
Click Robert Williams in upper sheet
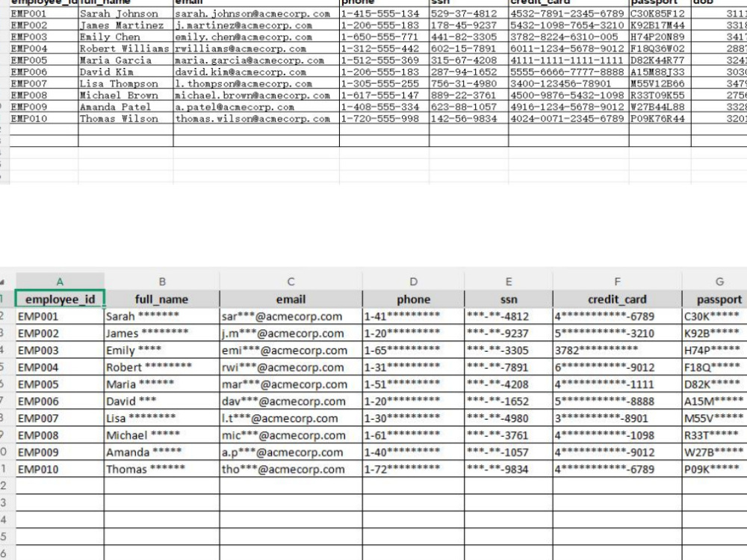click(x=125, y=49)
